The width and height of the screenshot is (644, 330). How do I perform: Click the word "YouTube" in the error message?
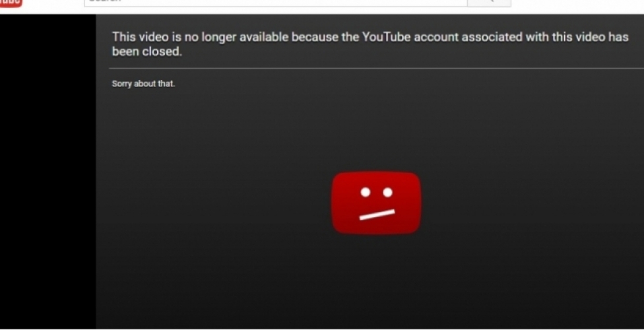[x=385, y=37]
